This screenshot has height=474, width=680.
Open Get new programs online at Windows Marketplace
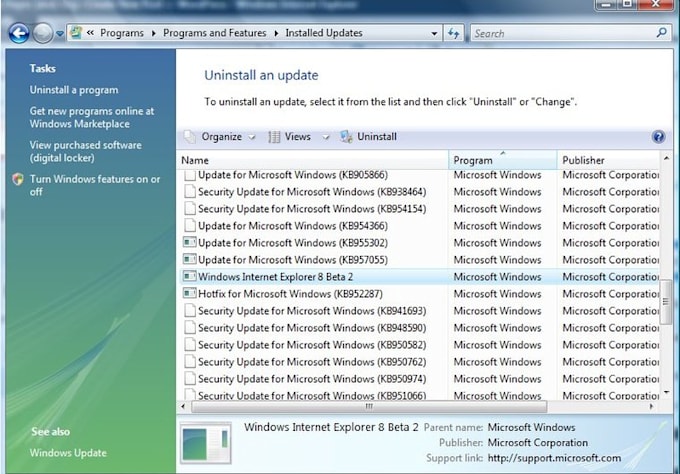(x=92, y=117)
